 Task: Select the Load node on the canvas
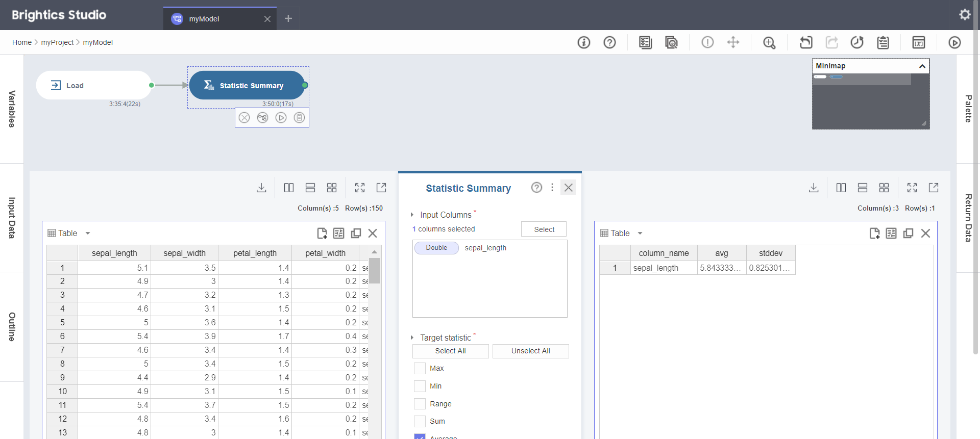(94, 85)
